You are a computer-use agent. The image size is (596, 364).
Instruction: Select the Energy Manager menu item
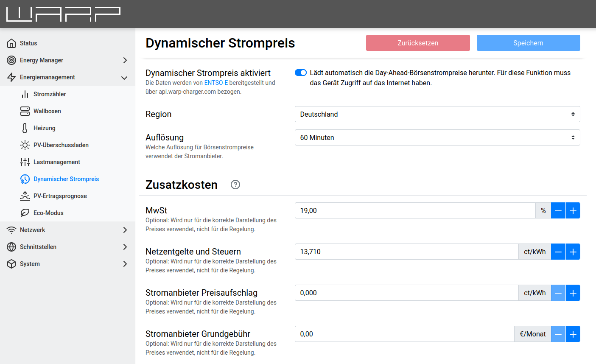67,60
